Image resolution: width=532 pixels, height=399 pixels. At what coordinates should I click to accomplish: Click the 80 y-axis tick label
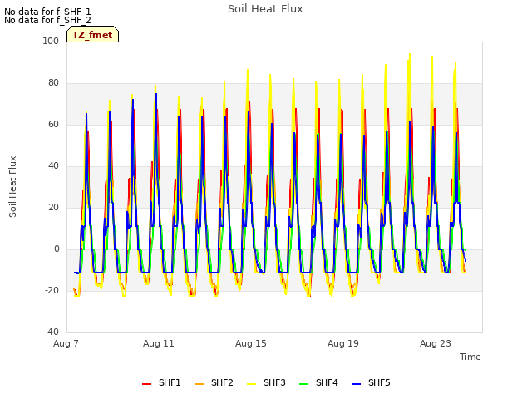[53, 83]
